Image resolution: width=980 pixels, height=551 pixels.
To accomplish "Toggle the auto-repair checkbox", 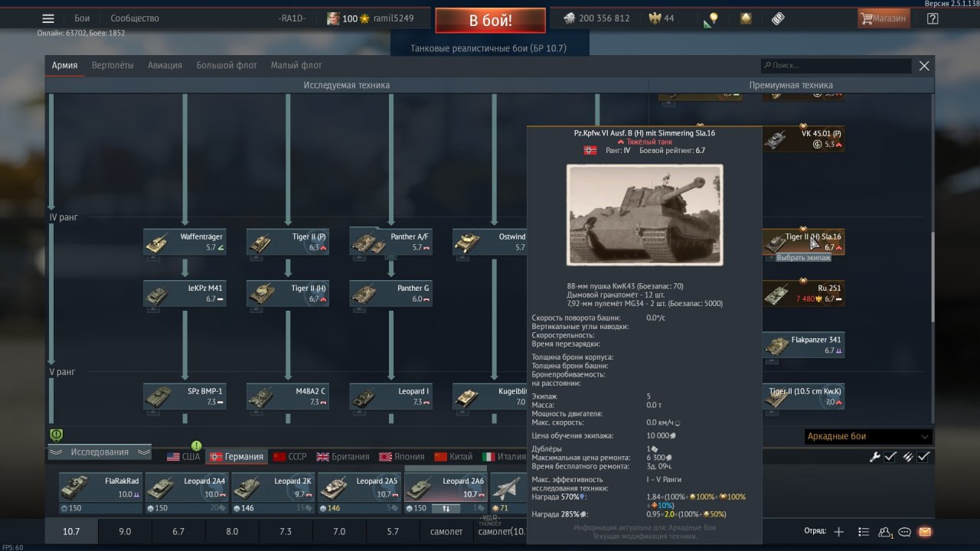I will tap(890, 457).
